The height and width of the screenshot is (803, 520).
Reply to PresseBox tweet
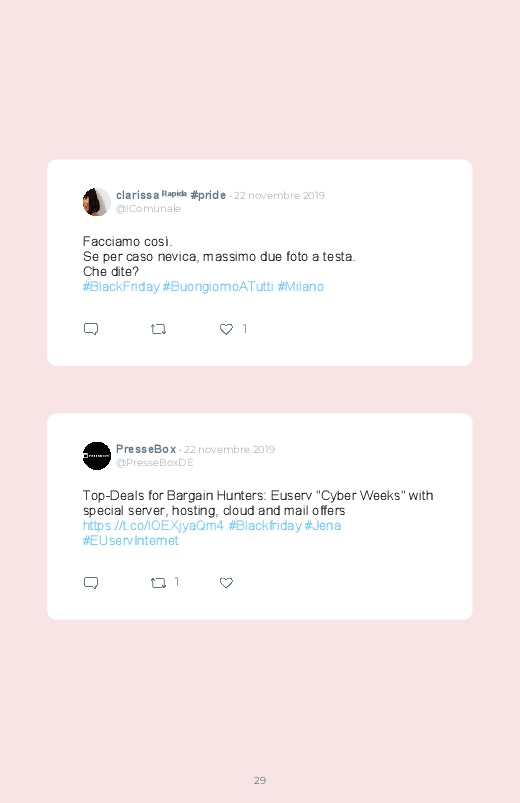coord(91,583)
